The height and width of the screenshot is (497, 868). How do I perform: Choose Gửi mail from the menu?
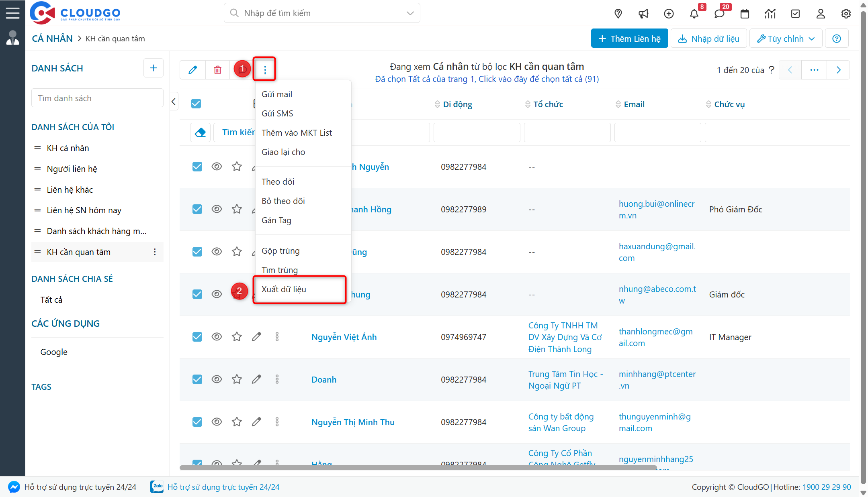click(x=277, y=94)
